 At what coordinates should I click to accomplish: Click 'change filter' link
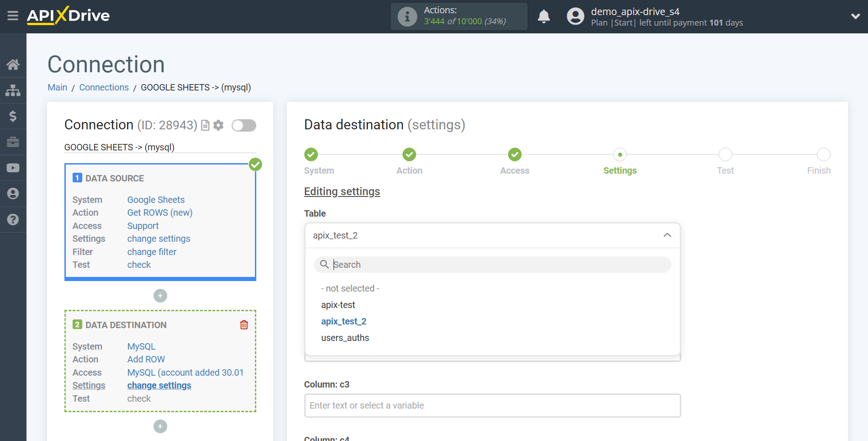point(152,252)
